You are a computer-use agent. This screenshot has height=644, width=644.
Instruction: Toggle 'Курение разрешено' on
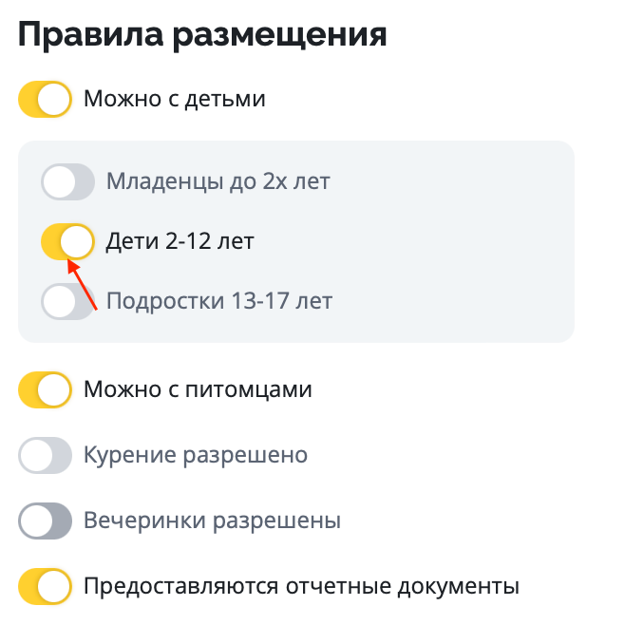tap(46, 456)
